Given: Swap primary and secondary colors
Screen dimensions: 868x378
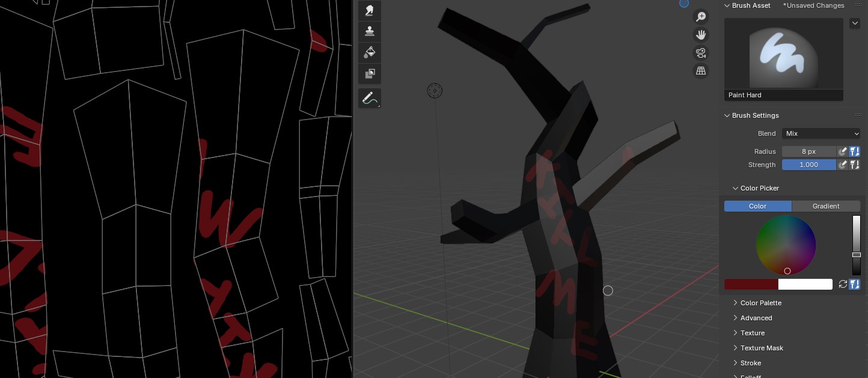Looking at the screenshot, I should 843,284.
